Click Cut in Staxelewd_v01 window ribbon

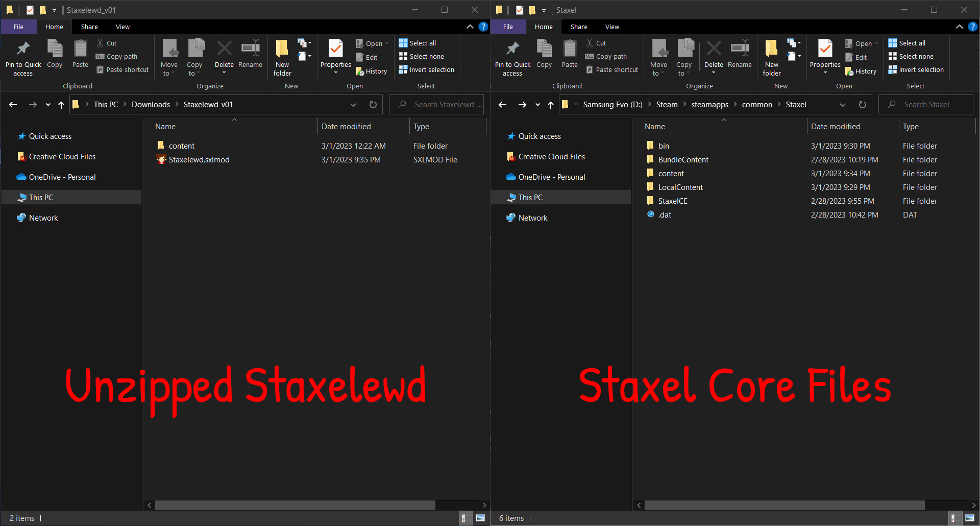click(x=107, y=43)
